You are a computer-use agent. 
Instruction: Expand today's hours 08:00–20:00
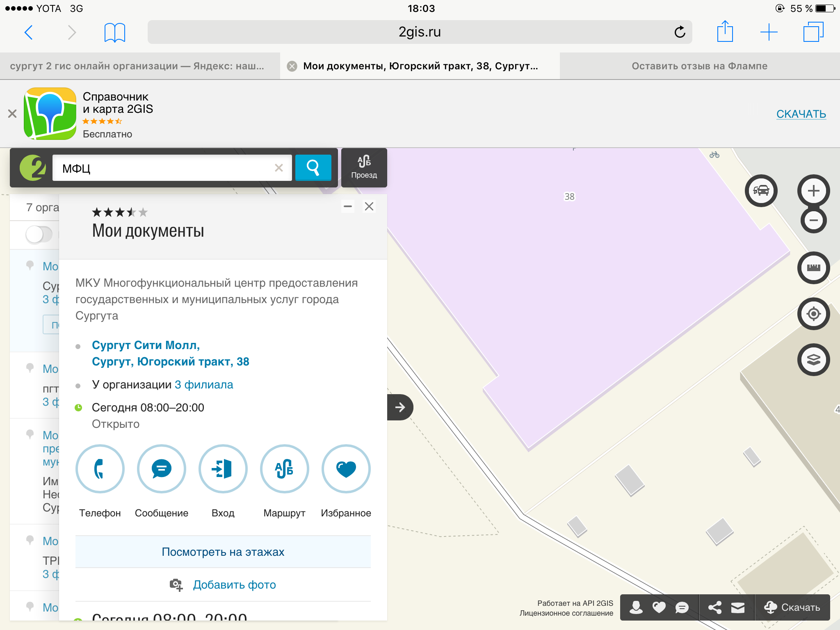point(148,408)
